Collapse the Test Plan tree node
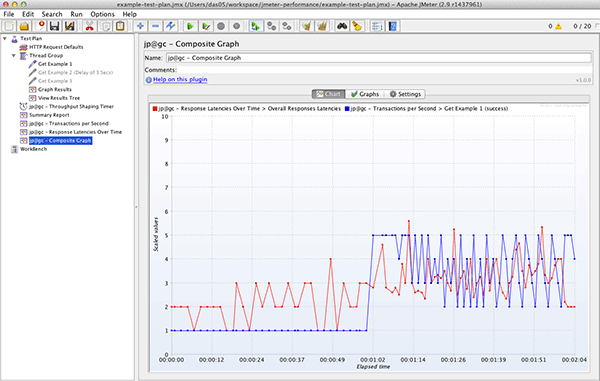The image size is (600, 381). (x=5, y=38)
